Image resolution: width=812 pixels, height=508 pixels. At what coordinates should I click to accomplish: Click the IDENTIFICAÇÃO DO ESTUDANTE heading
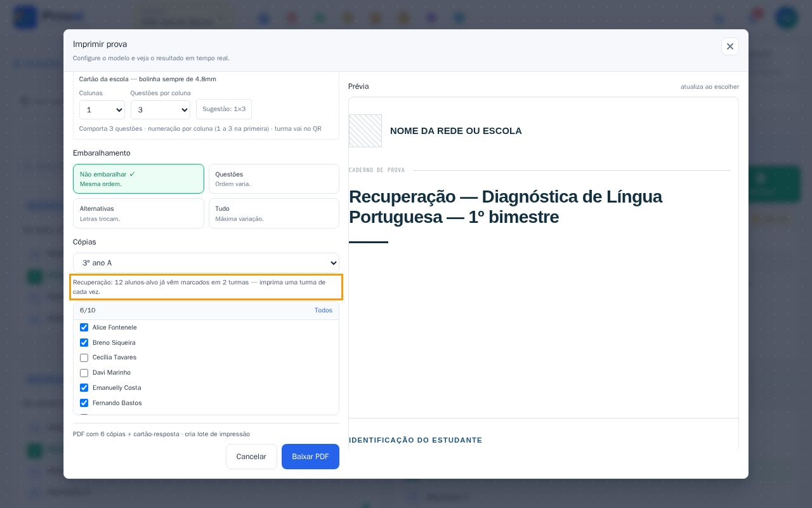pyautogui.click(x=416, y=440)
